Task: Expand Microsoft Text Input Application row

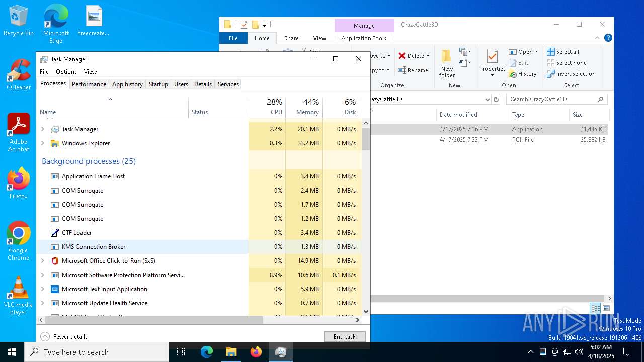Action: [42, 289]
